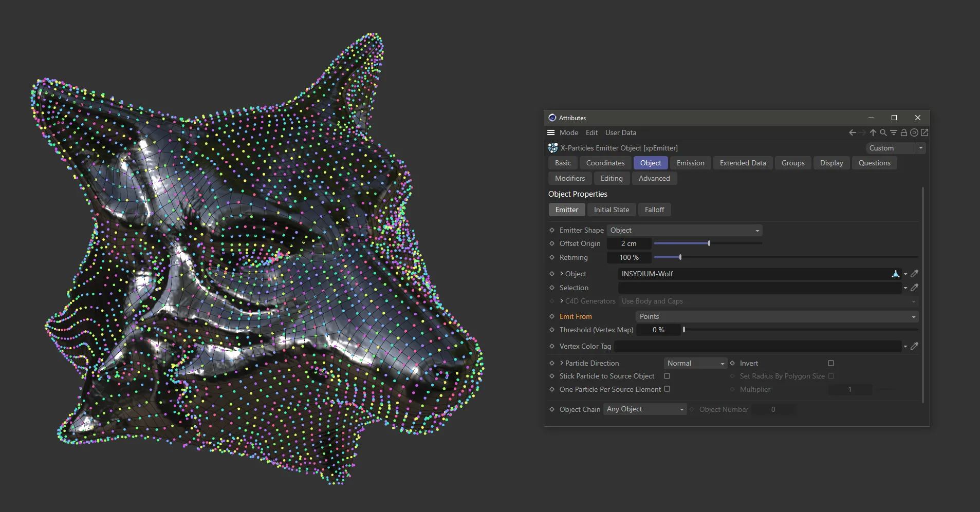The image size is (980, 512).
Task: Open the Emit From Points dropdown
Action: [x=777, y=316]
